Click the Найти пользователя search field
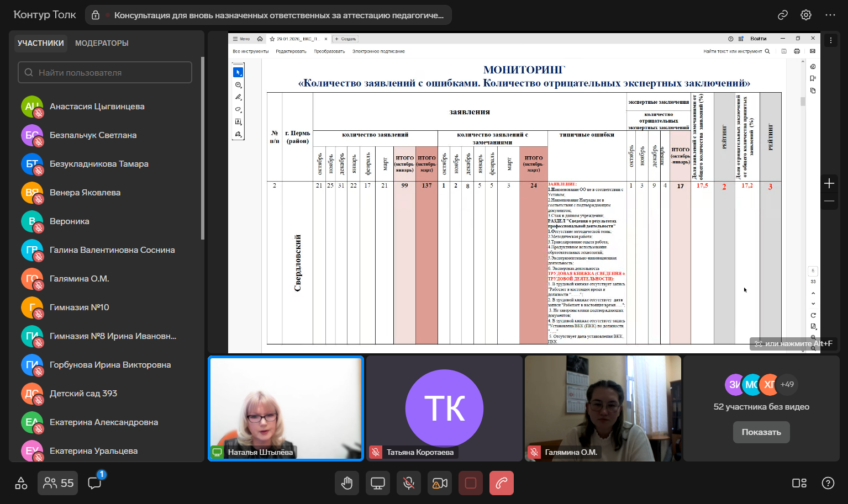 [105, 72]
